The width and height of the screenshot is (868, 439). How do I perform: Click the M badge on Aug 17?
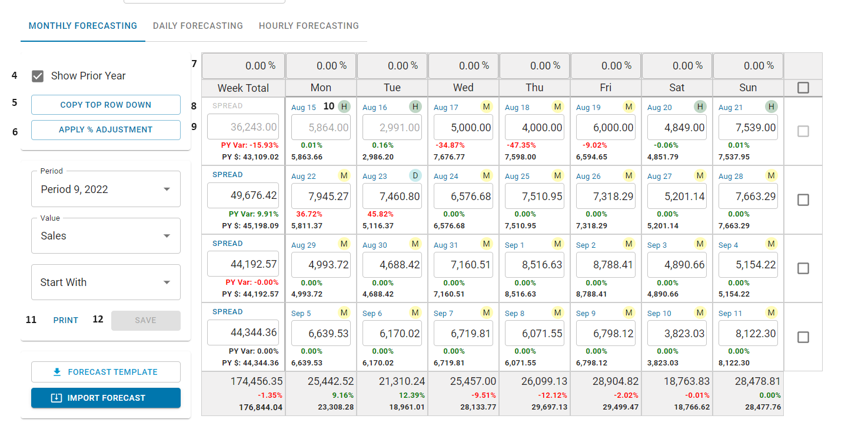click(x=487, y=107)
